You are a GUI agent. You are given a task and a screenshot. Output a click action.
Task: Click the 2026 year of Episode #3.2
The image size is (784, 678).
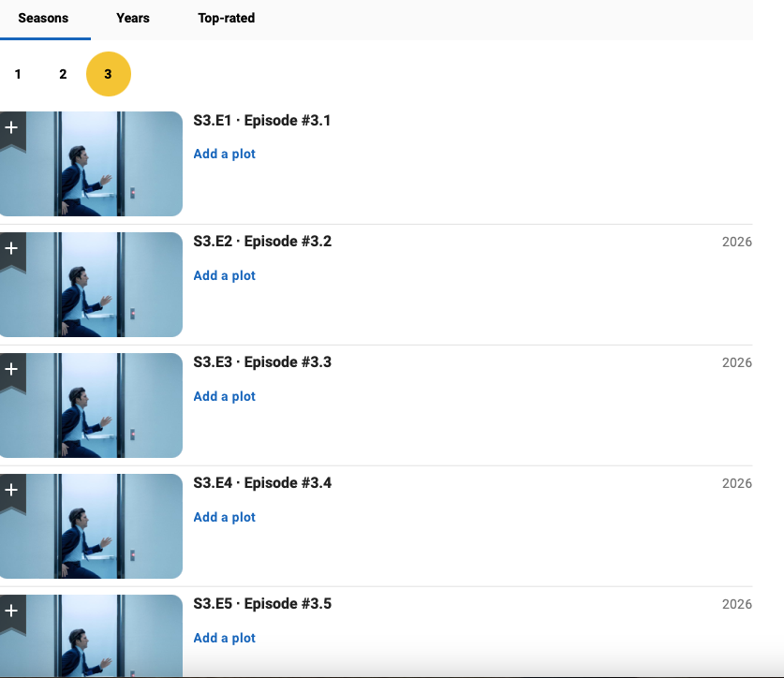[x=737, y=242]
